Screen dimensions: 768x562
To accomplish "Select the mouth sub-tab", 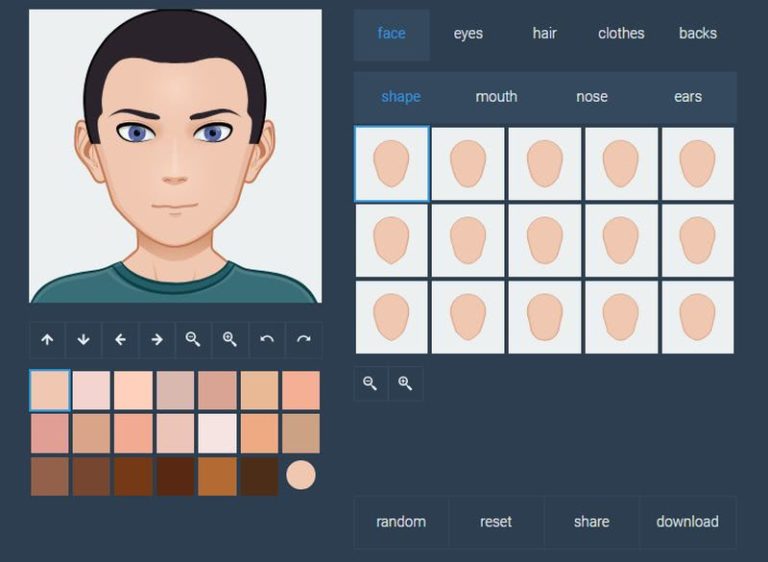I will pos(496,97).
